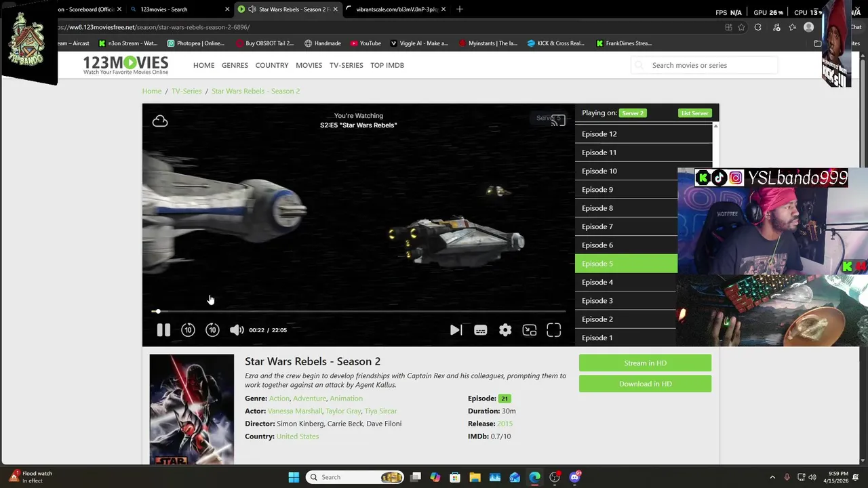Enter fullscreen video mode
This screenshot has height=488, width=868.
554,330
